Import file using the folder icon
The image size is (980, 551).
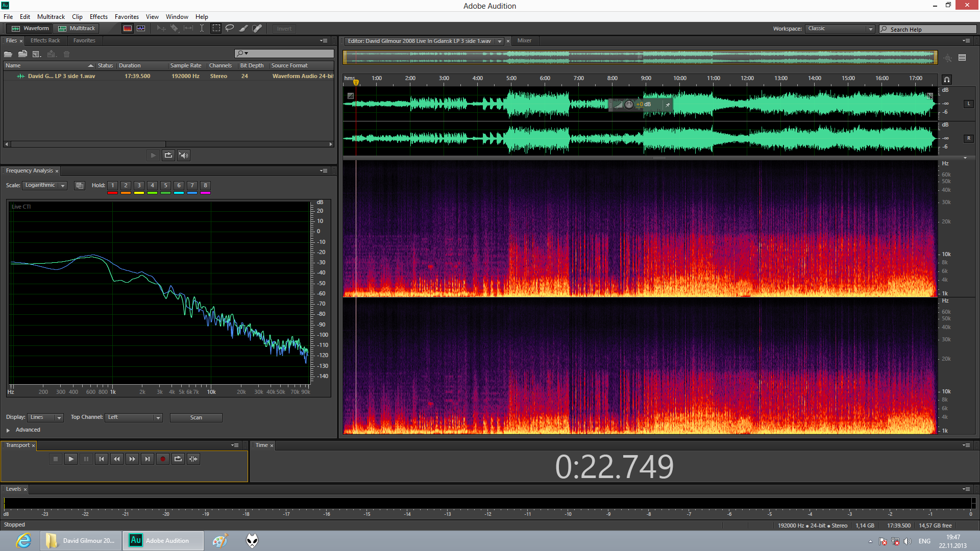[22, 54]
